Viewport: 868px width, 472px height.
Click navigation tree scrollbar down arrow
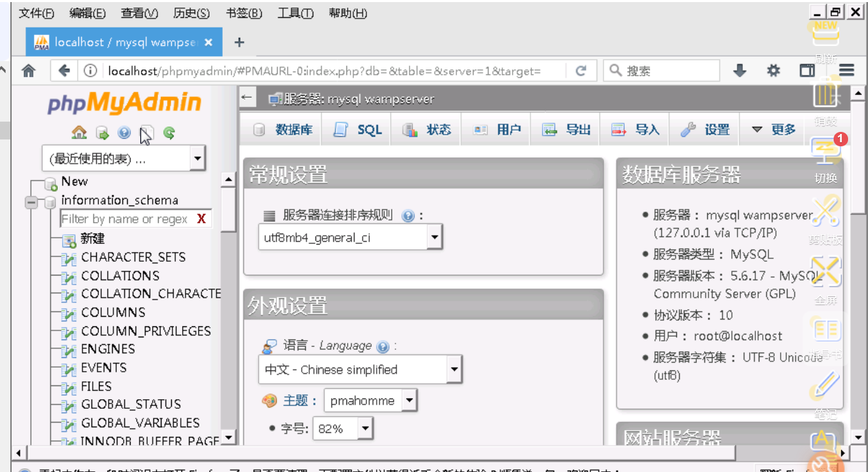(229, 437)
